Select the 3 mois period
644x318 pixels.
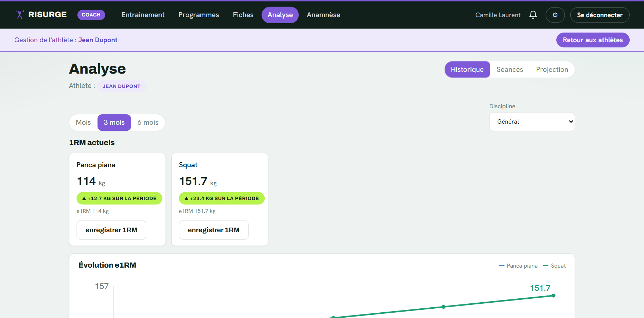coord(114,123)
